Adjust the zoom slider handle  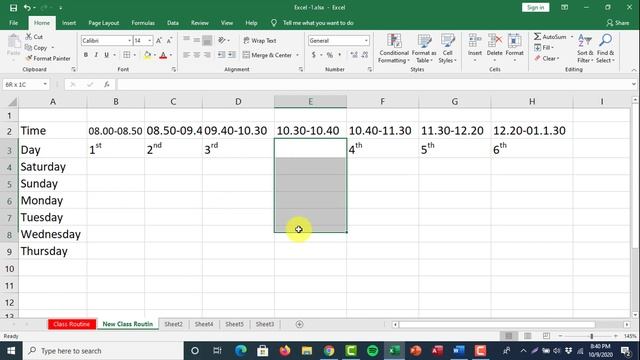(591, 336)
